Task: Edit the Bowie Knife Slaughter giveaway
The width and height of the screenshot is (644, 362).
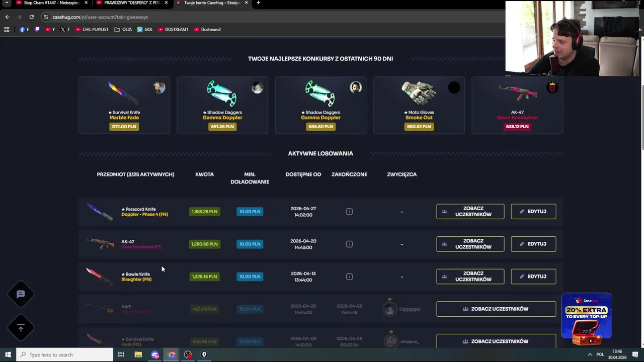Action: [x=533, y=277]
